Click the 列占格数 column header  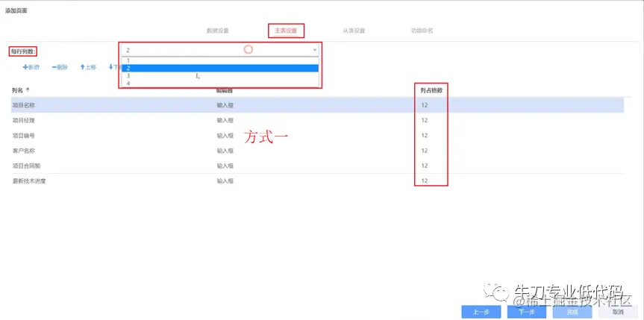coord(431,90)
